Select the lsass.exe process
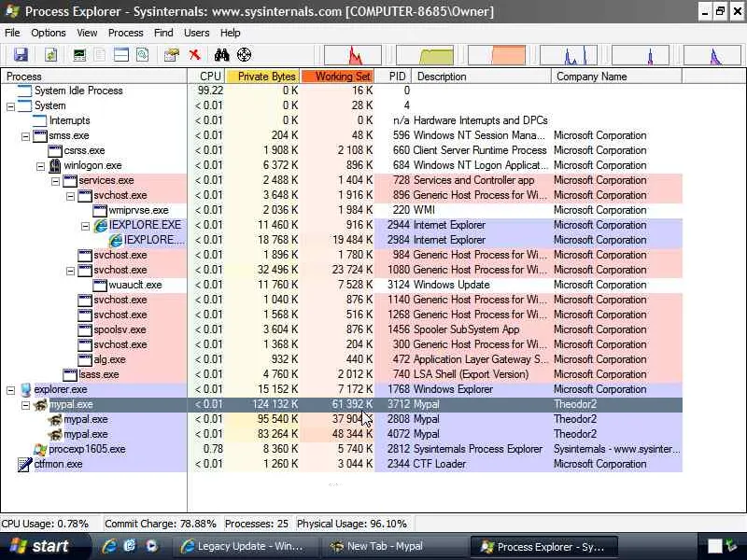 (342, 374)
